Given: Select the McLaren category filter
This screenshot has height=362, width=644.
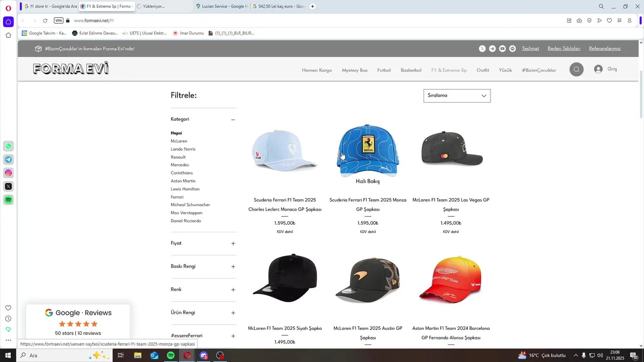Looking at the screenshot, I should pyautogui.click(x=179, y=141).
